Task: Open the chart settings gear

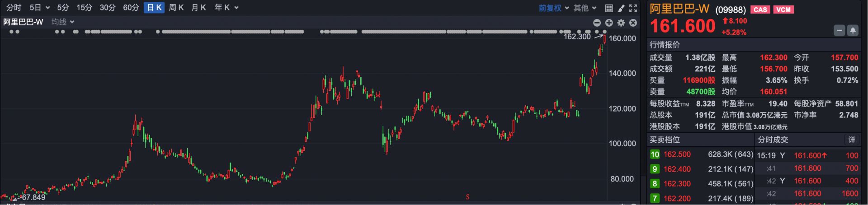Action: coord(621,23)
